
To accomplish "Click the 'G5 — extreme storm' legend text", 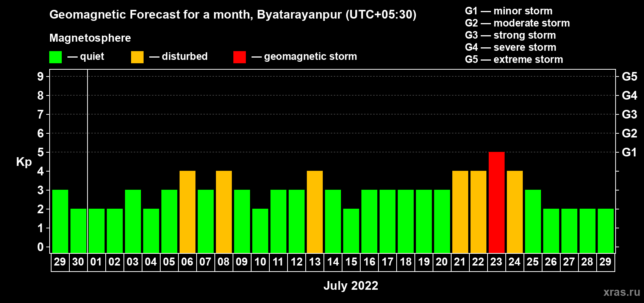I will point(514,59).
